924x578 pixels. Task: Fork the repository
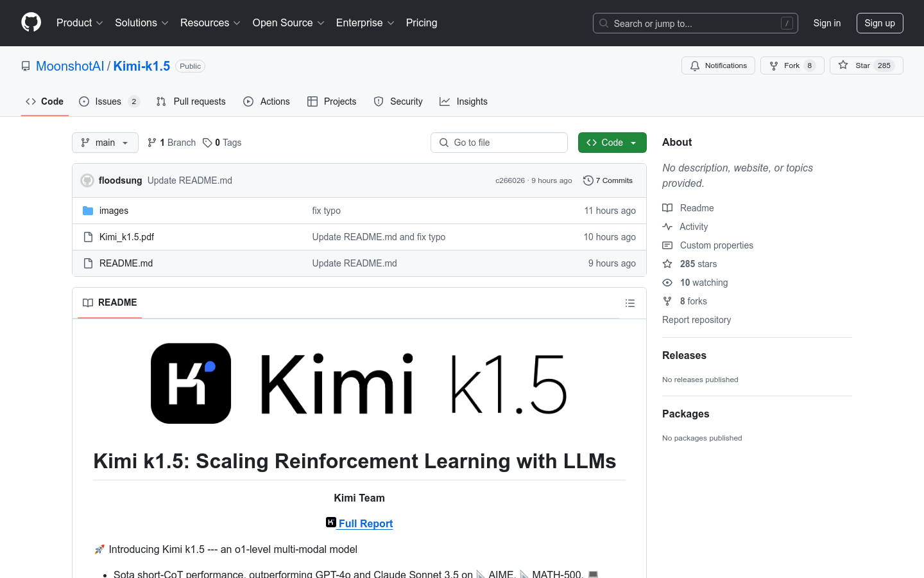(792, 66)
